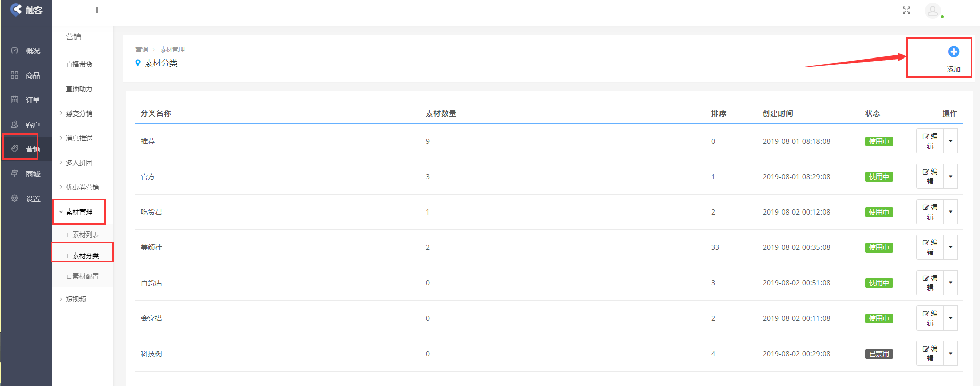Edit the 科技树 category
Viewport: 980px width, 386px height.
point(930,353)
